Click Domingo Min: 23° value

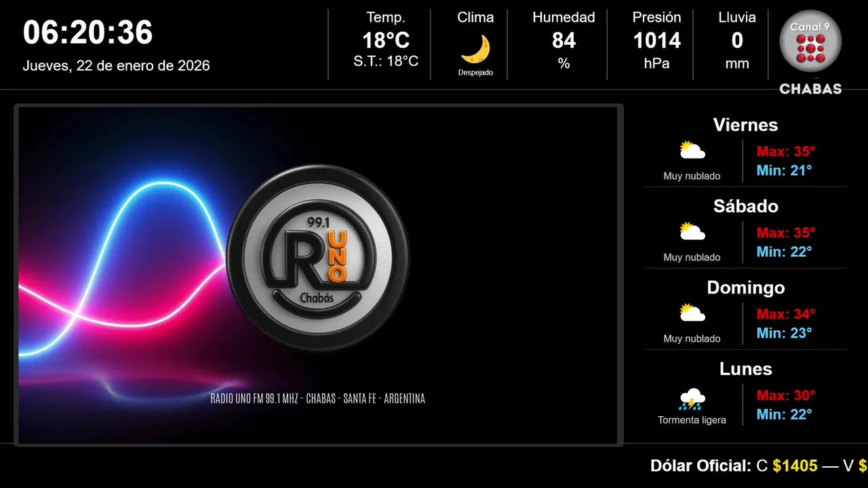click(x=784, y=333)
